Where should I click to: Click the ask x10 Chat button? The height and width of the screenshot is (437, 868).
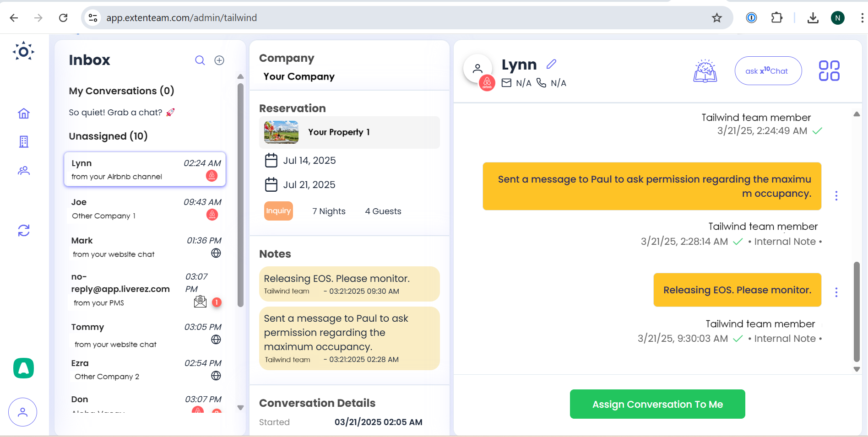(768, 71)
